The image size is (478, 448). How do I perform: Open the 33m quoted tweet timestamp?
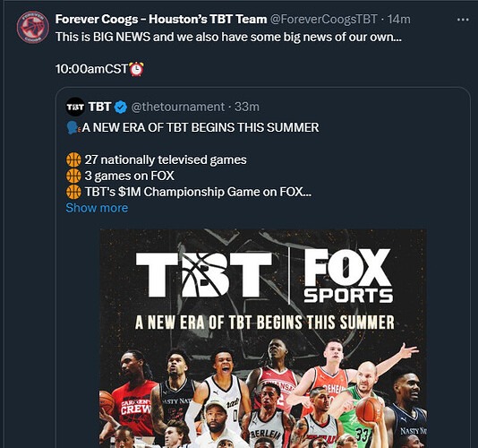click(247, 107)
